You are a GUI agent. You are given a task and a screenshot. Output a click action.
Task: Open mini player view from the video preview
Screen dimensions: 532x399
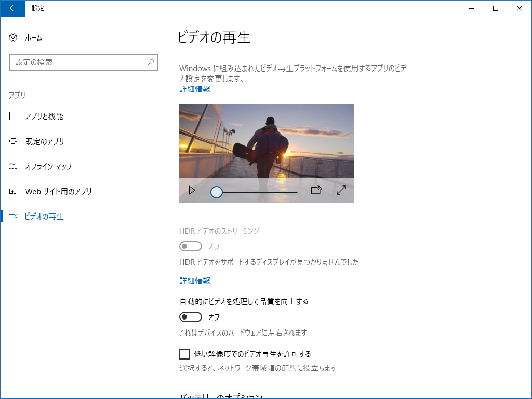(x=316, y=190)
